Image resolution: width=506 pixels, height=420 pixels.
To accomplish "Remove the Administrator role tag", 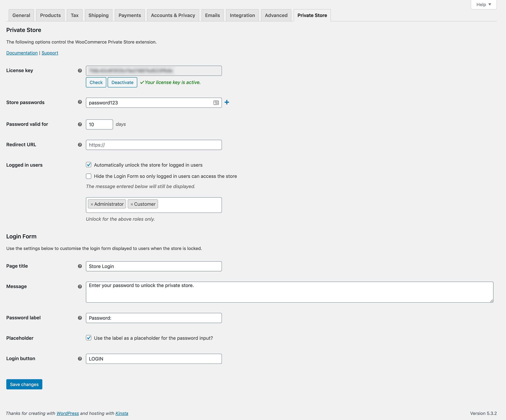I will pyautogui.click(x=92, y=204).
